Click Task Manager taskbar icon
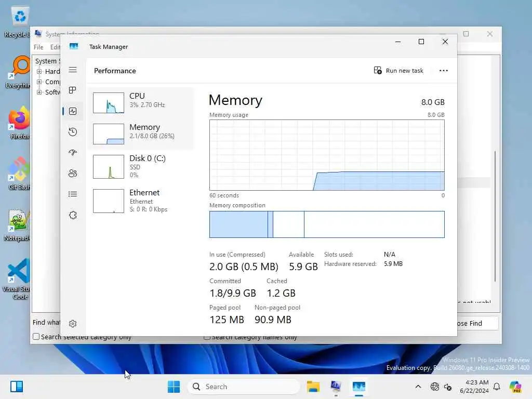The width and height of the screenshot is (532, 399). [x=358, y=387]
